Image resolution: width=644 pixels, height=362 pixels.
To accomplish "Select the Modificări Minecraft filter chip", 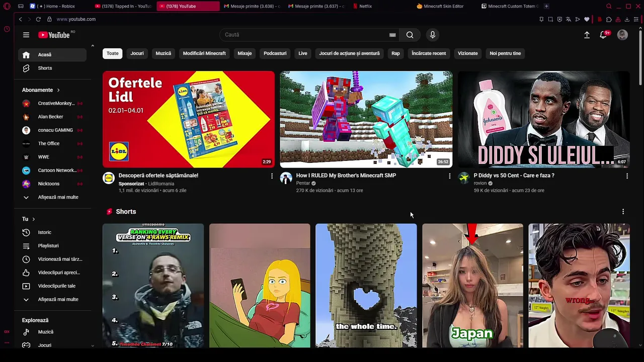I will [204, 53].
